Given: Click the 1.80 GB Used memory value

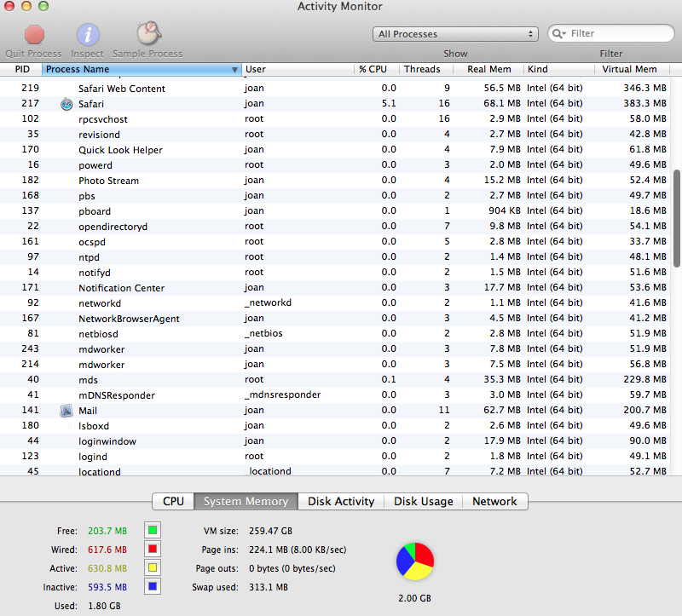Looking at the screenshot, I should coord(104,606).
